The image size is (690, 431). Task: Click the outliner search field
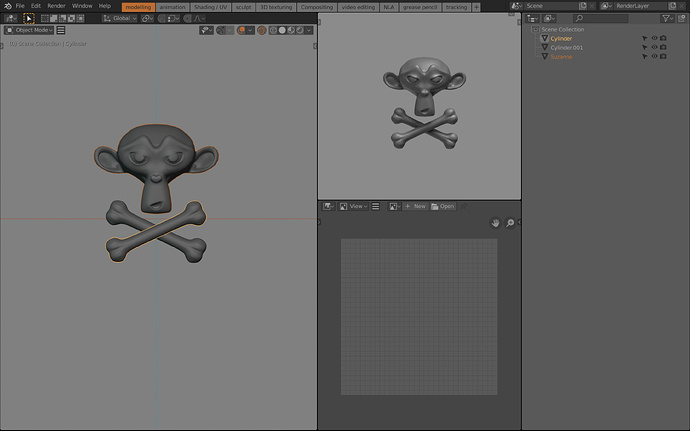(x=601, y=18)
